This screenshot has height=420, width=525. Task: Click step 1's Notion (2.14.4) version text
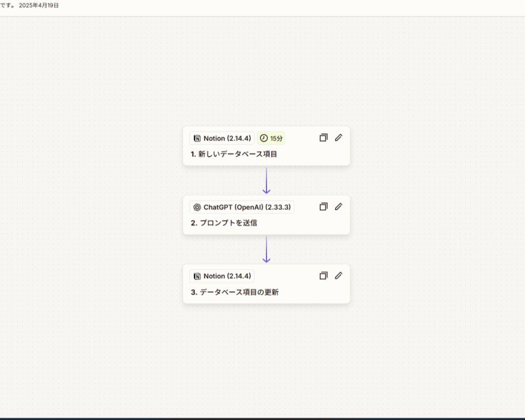coord(227,138)
